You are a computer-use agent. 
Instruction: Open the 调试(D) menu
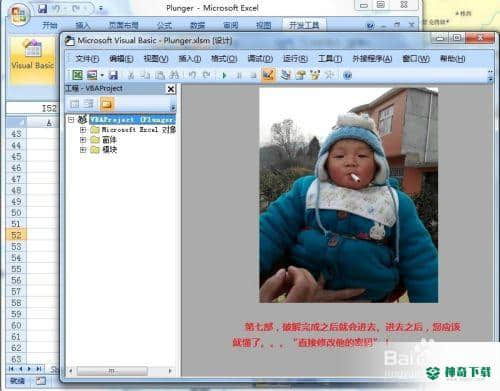(260, 59)
